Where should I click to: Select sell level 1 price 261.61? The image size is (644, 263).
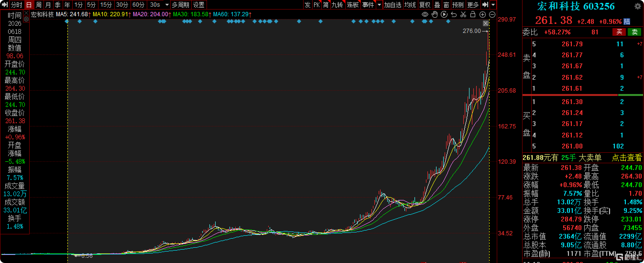(572, 88)
